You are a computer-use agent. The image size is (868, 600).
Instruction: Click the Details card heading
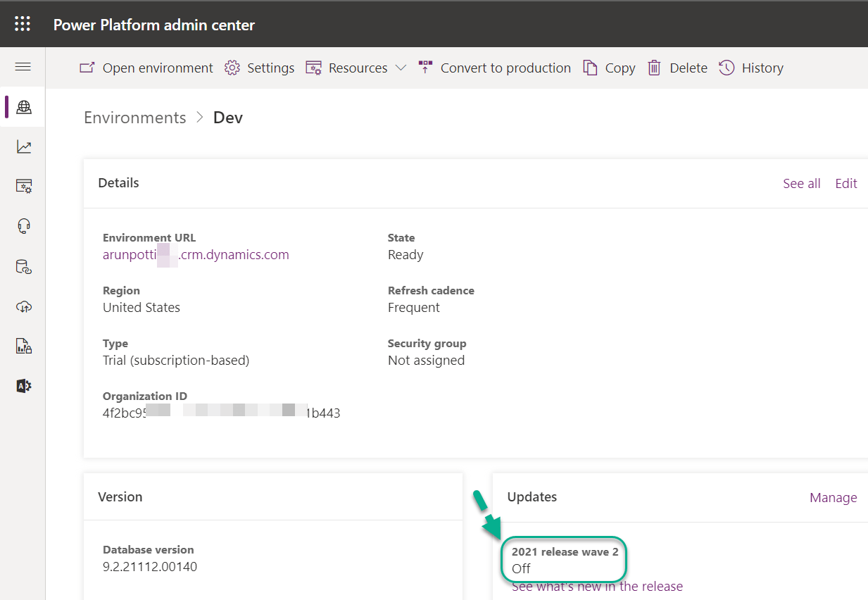pyautogui.click(x=118, y=183)
